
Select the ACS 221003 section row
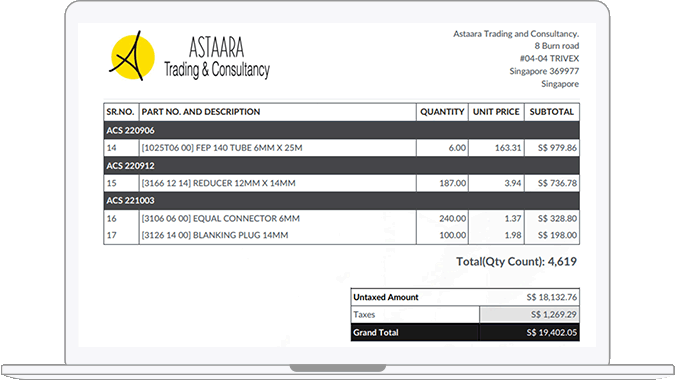[x=341, y=201]
